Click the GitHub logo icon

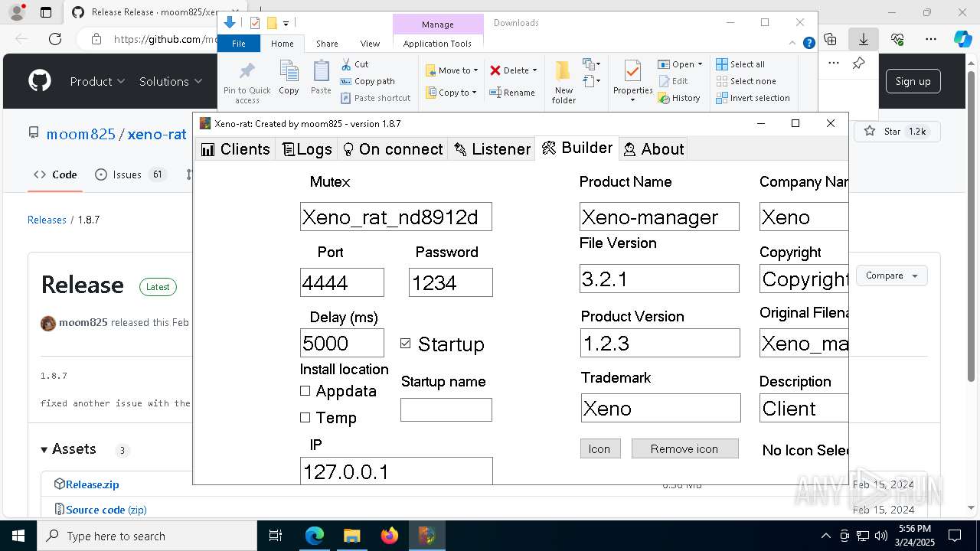click(x=40, y=81)
